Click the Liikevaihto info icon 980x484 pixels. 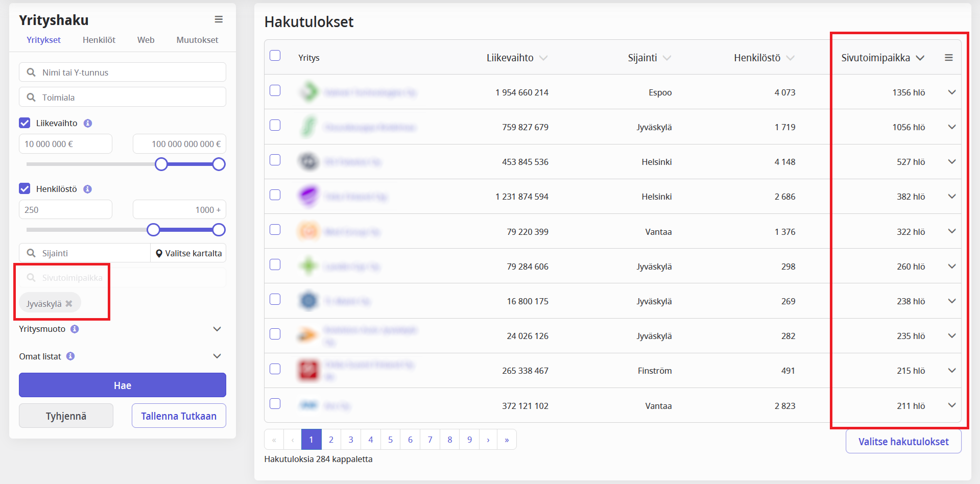tap(88, 123)
